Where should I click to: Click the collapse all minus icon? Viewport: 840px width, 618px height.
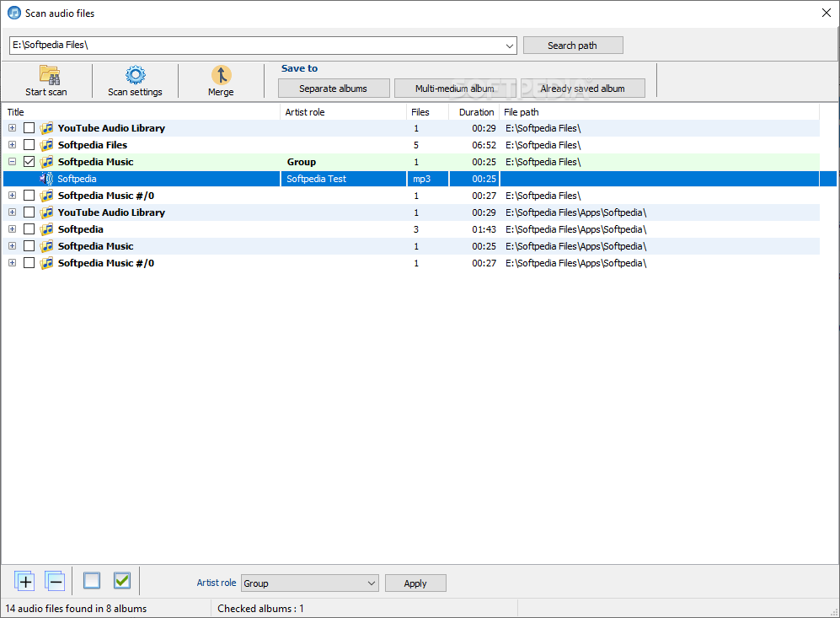(55, 581)
